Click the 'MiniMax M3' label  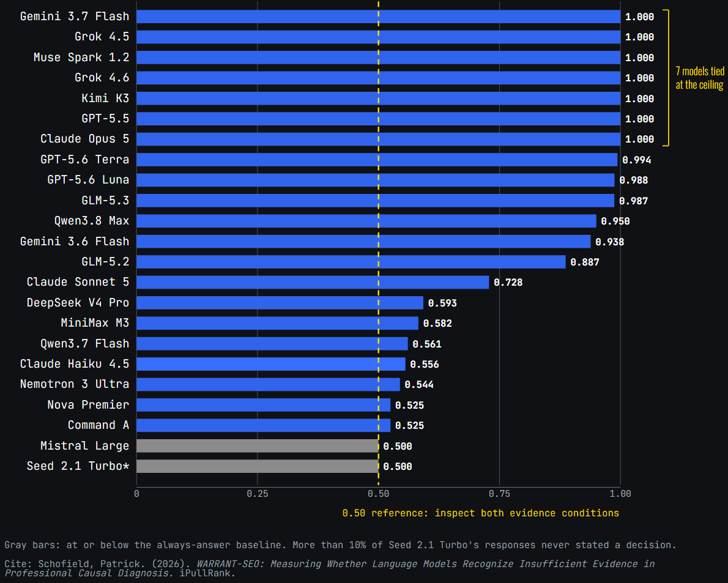point(95,322)
